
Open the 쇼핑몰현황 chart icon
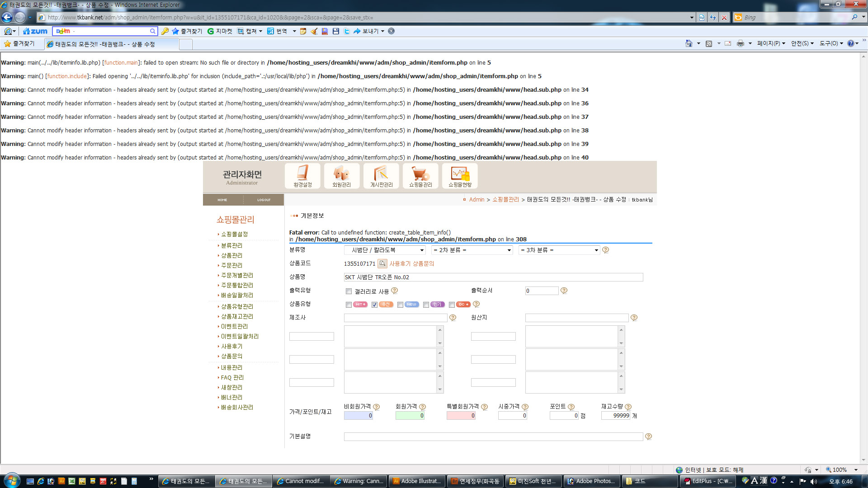tap(460, 176)
